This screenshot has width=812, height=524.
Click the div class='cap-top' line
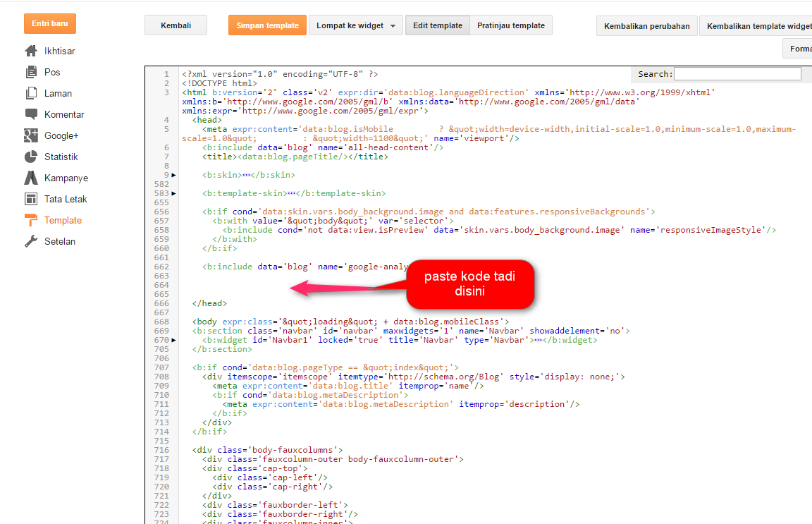(x=254, y=468)
